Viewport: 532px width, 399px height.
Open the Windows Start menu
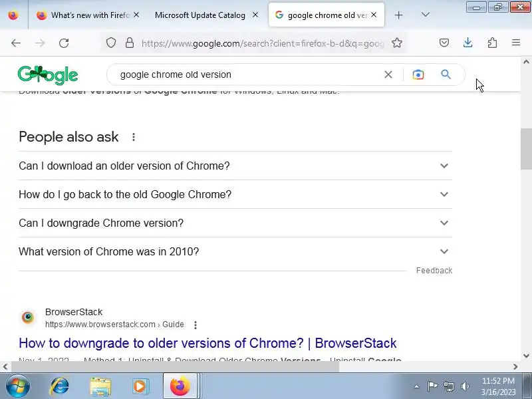click(x=18, y=386)
